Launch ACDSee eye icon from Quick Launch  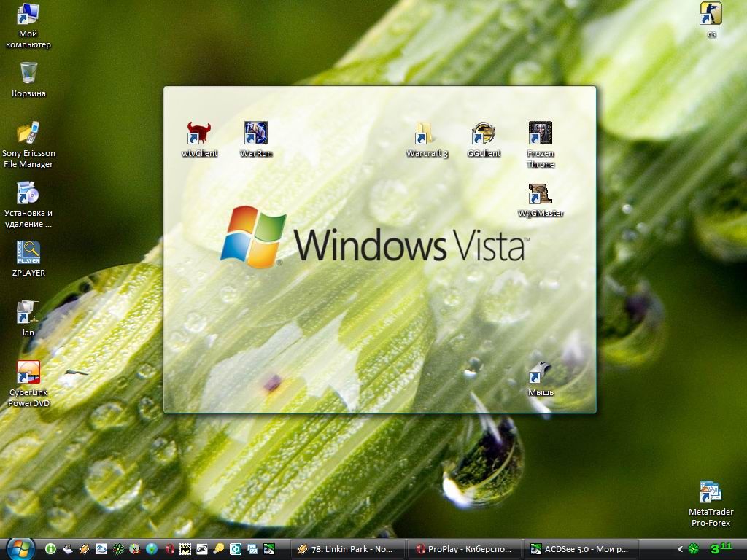pyautogui.click(x=269, y=549)
